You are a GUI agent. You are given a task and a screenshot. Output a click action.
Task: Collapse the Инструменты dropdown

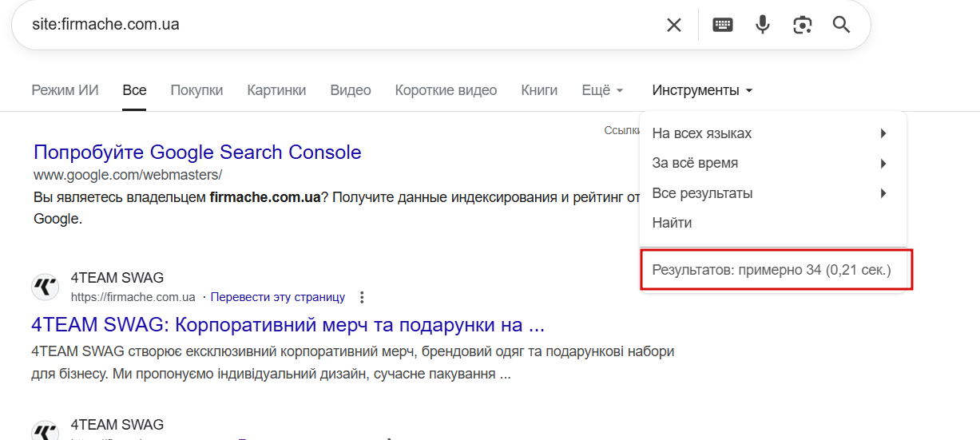point(702,90)
